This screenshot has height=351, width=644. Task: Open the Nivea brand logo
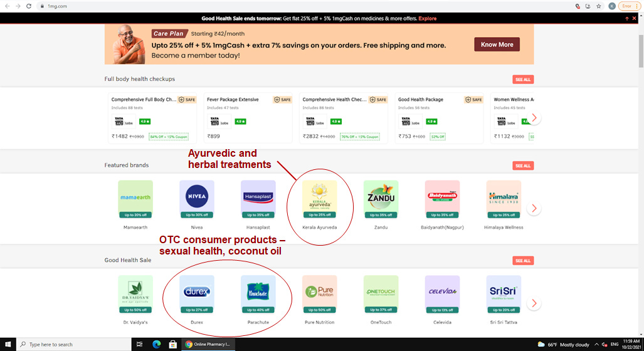tap(197, 199)
